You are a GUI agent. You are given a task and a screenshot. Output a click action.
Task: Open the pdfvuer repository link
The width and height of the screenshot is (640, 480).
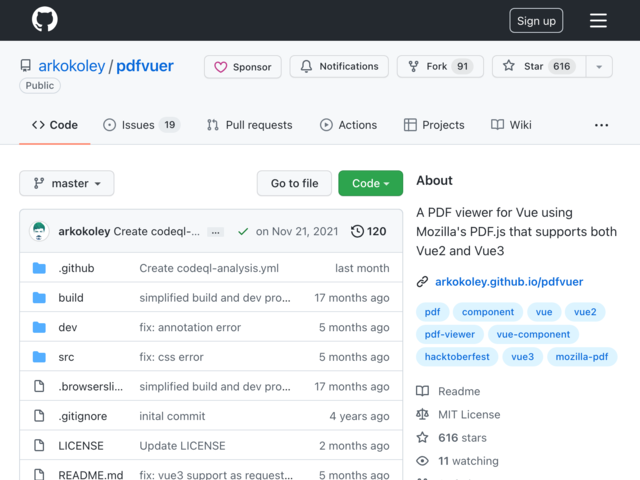[145, 66]
